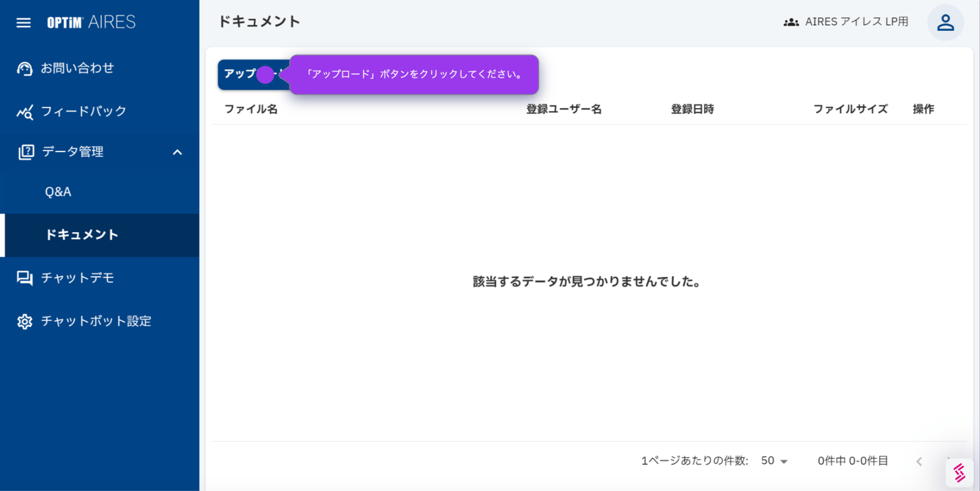Open the hamburger menu icon
This screenshot has width=980, height=491.
(23, 23)
